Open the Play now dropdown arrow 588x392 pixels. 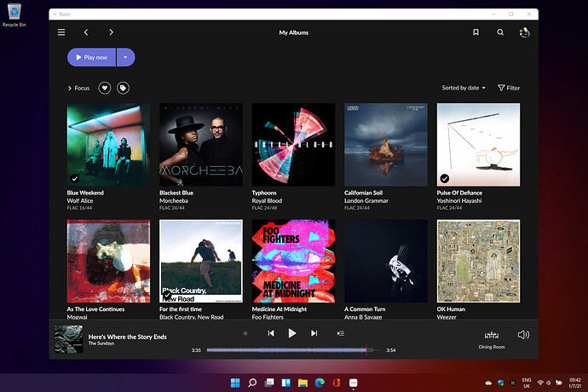coord(125,57)
